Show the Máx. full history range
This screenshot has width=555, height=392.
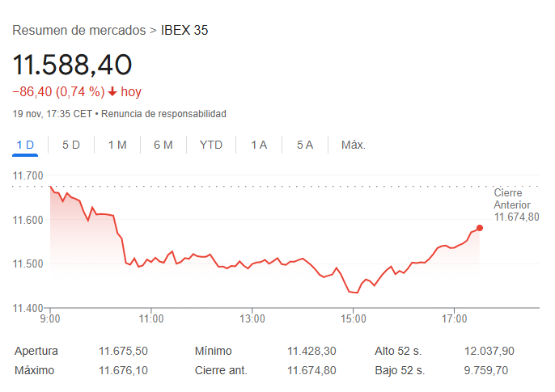click(354, 145)
